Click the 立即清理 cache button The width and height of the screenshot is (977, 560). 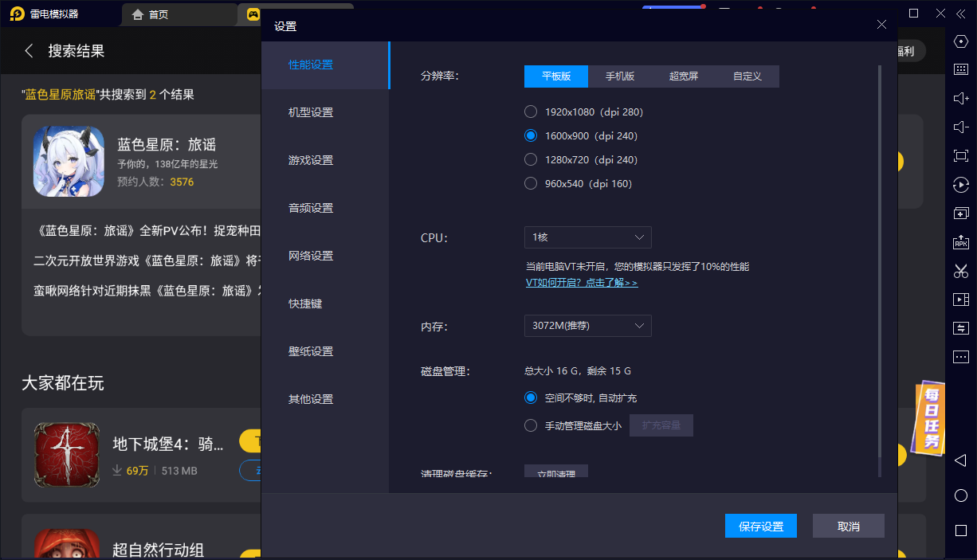pyautogui.click(x=556, y=471)
